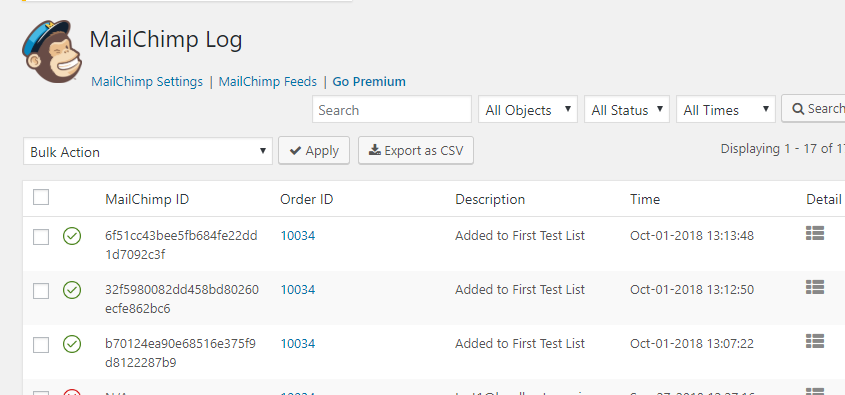
Task: Check the box for the 32f59800 log row
Action: (41, 290)
